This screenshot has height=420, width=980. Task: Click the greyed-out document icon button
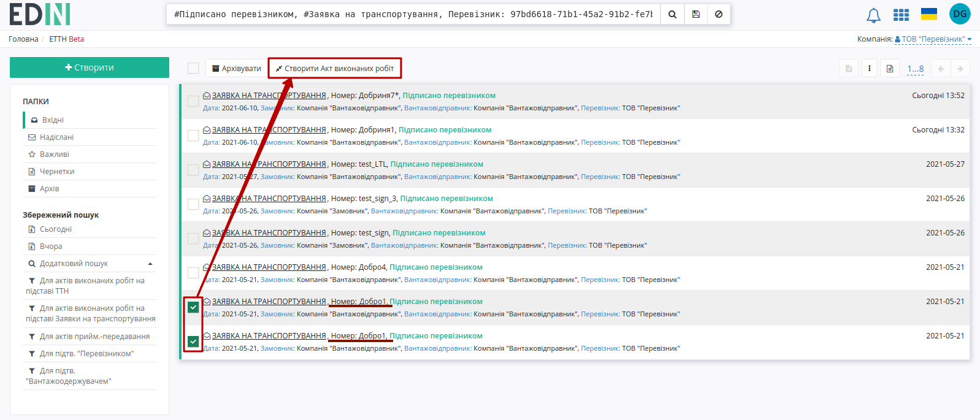(849, 69)
